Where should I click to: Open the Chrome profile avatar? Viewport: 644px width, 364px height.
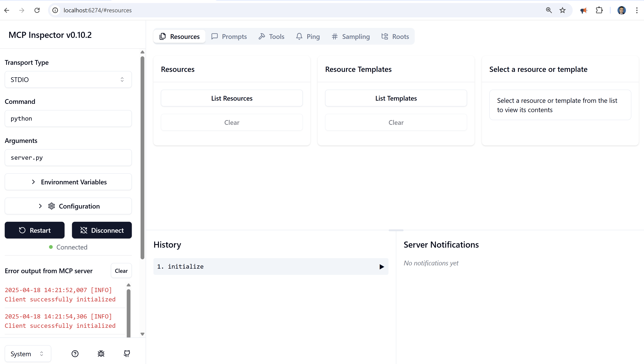point(622,10)
